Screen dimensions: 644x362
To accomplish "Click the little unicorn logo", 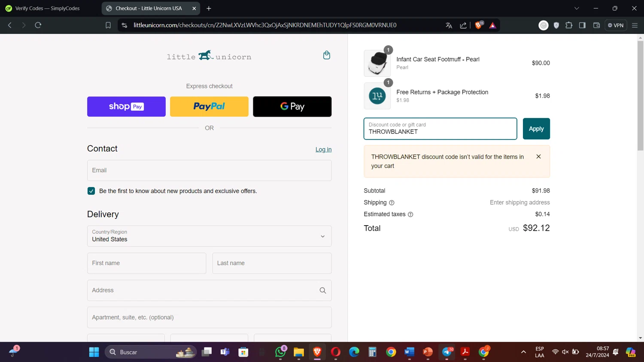I will click(x=209, y=56).
